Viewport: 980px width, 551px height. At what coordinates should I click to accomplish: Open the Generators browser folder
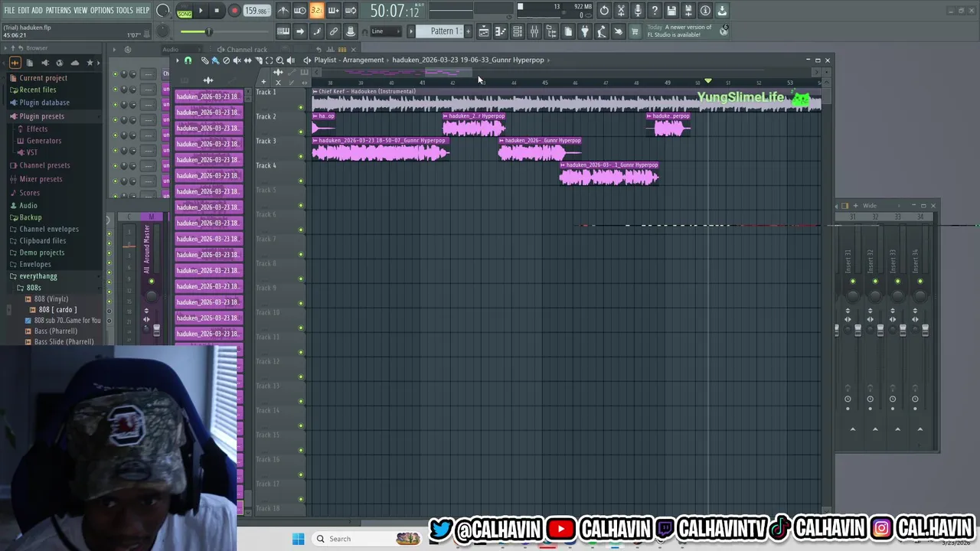click(44, 141)
